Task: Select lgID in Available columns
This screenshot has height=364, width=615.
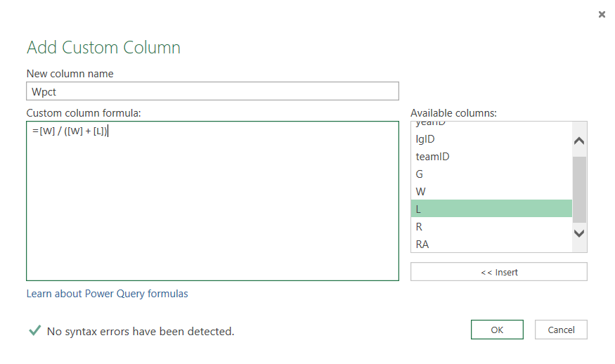Action: pos(425,139)
